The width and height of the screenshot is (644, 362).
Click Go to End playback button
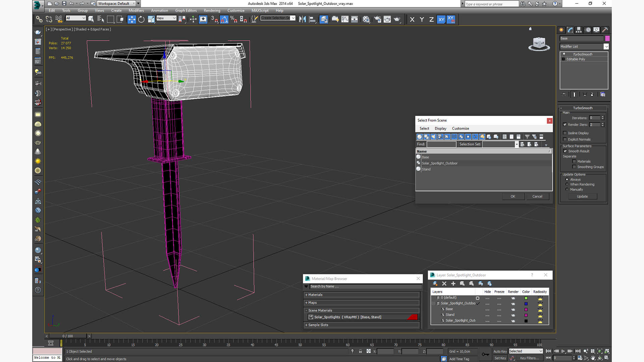point(578,351)
